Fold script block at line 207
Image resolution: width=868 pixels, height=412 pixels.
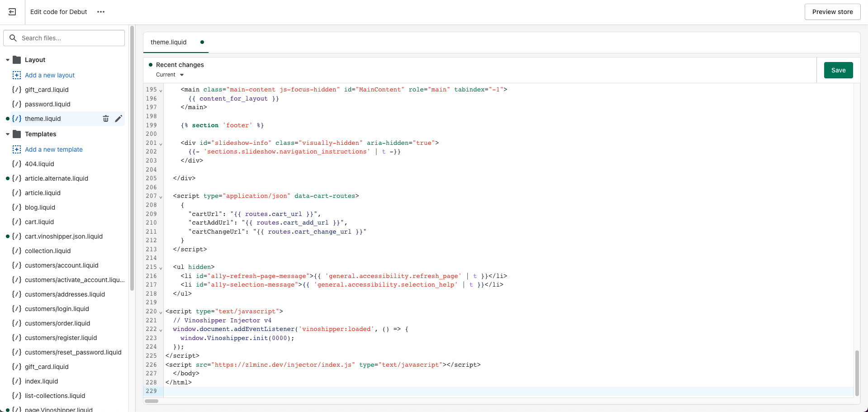(161, 197)
